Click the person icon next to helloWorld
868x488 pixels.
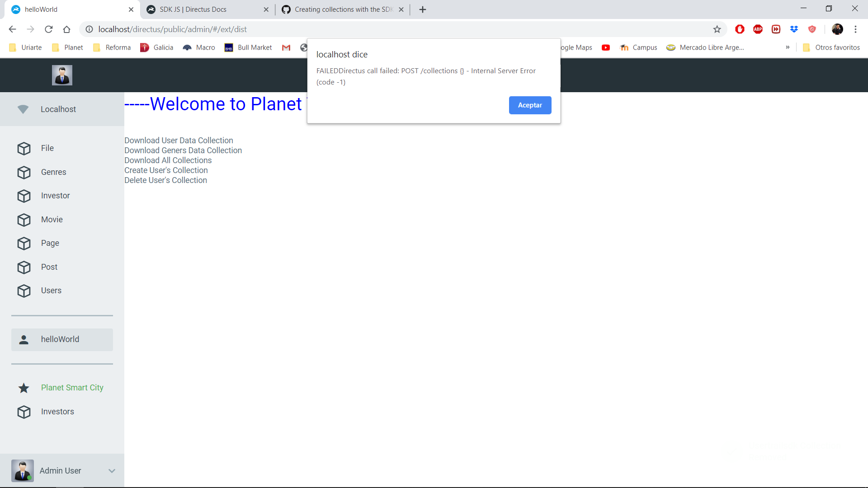24,340
